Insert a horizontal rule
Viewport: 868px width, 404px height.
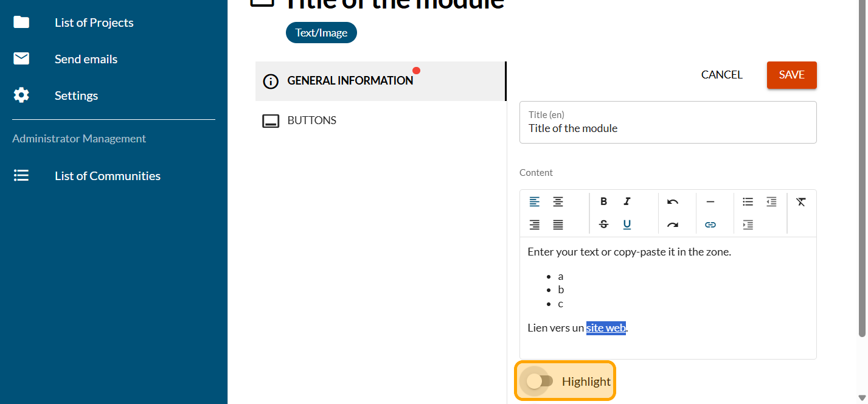point(710,202)
